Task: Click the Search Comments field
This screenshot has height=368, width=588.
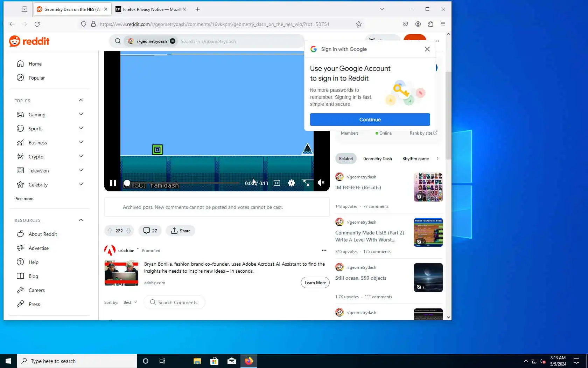Action: tap(174, 302)
